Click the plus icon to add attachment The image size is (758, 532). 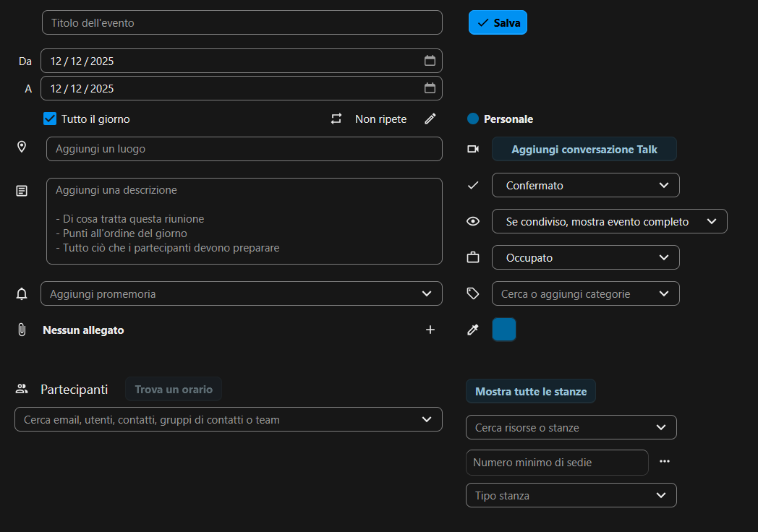click(x=430, y=330)
